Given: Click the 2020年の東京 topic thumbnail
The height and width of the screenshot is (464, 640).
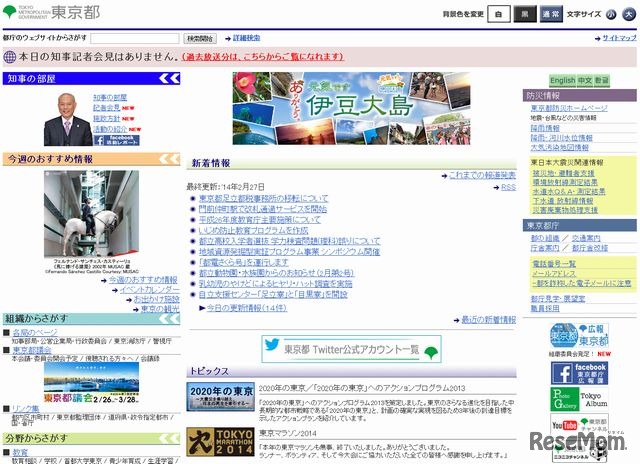Looking at the screenshot, I should point(220,396).
